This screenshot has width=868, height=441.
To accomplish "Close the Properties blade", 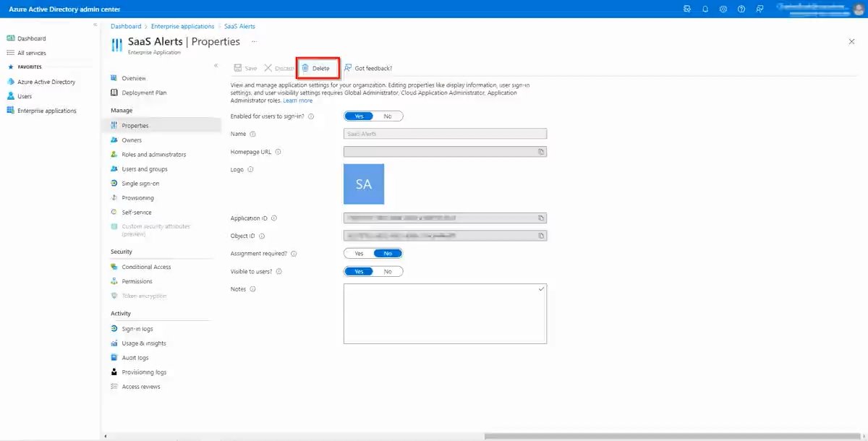I will (851, 42).
